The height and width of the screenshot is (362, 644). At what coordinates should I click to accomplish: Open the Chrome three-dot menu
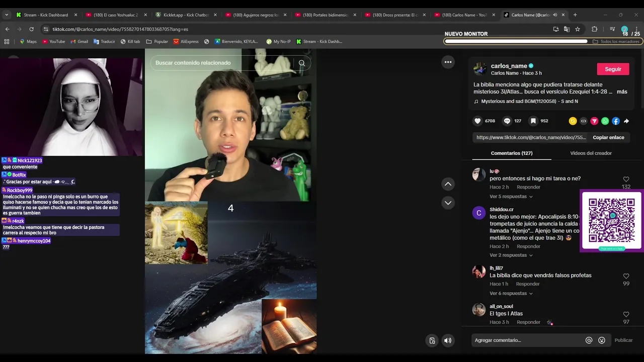coord(637,29)
